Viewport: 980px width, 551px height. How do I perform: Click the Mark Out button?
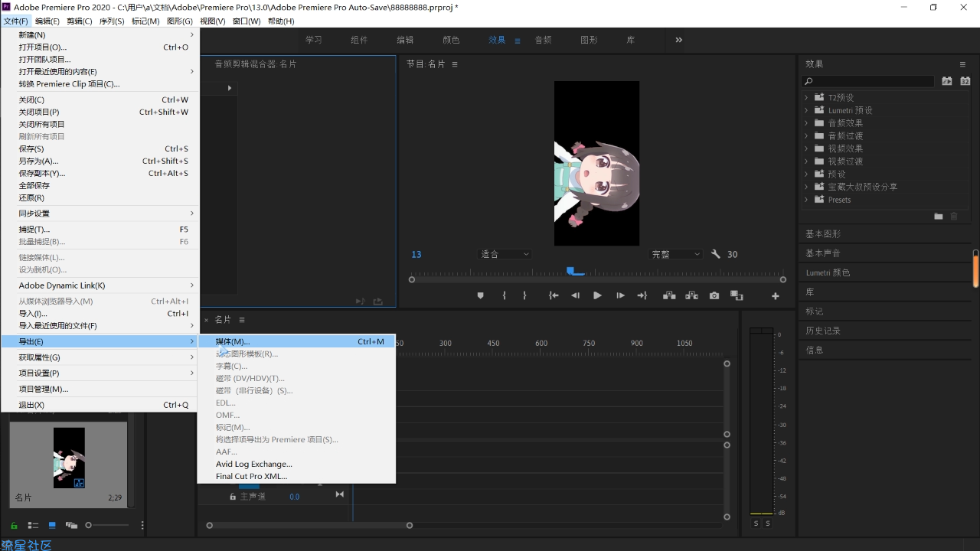(524, 295)
